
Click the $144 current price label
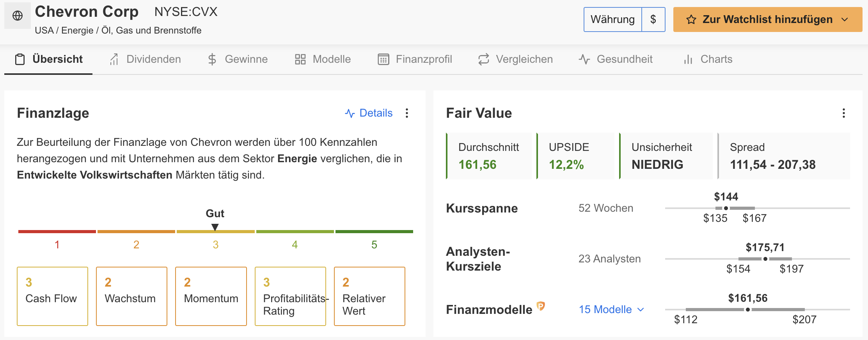click(726, 197)
